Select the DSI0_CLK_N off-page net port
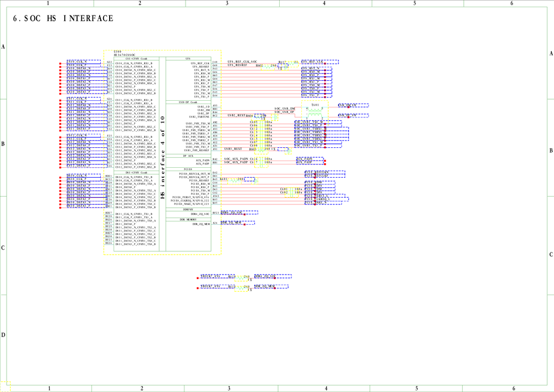The image size is (554, 392). click(x=84, y=176)
